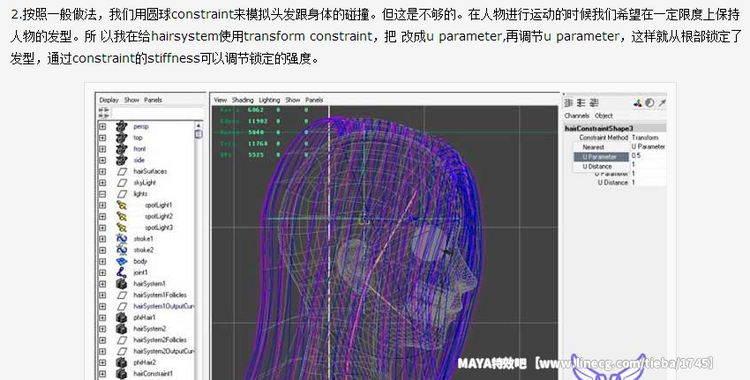
Task: Open the Lighting viewport menu
Action: click(269, 100)
